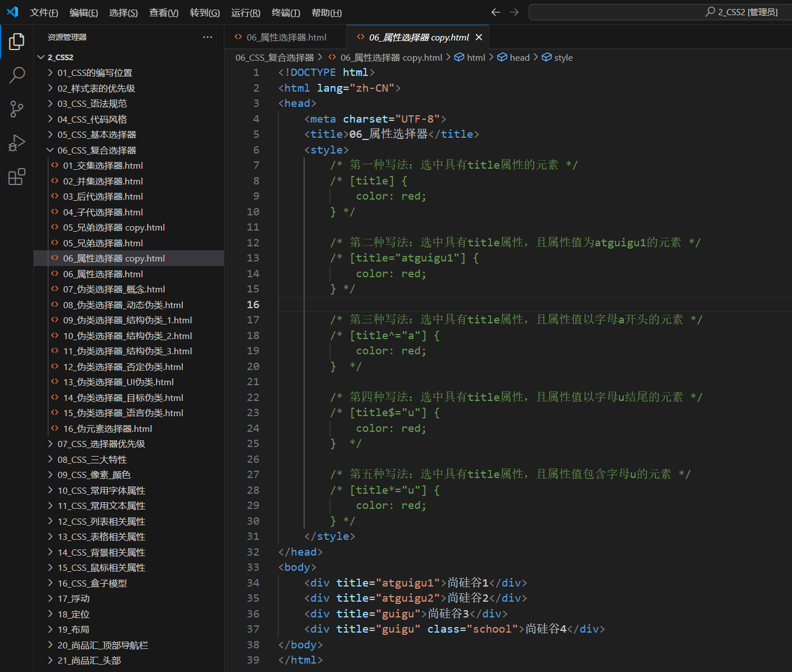The height and width of the screenshot is (672, 792).
Task: Open 15_伪类选择器_语言伪类.html file
Action: tap(129, 413)
